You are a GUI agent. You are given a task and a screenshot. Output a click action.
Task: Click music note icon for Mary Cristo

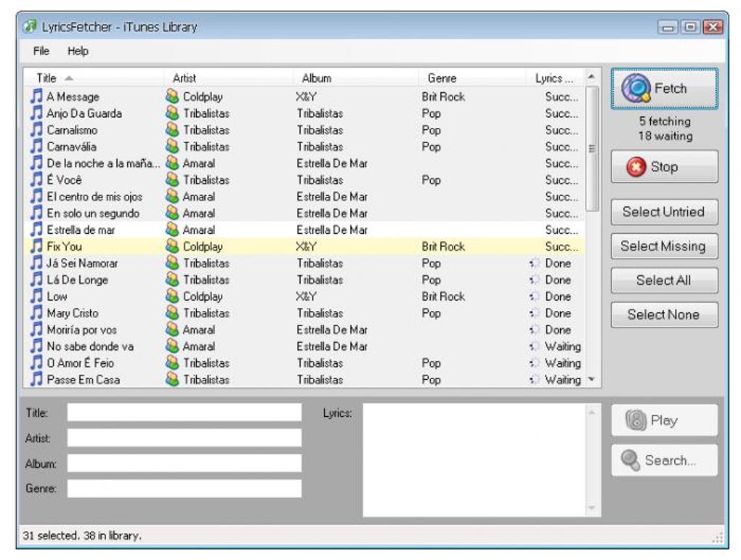pyautogui.click(x=36, y=313)
